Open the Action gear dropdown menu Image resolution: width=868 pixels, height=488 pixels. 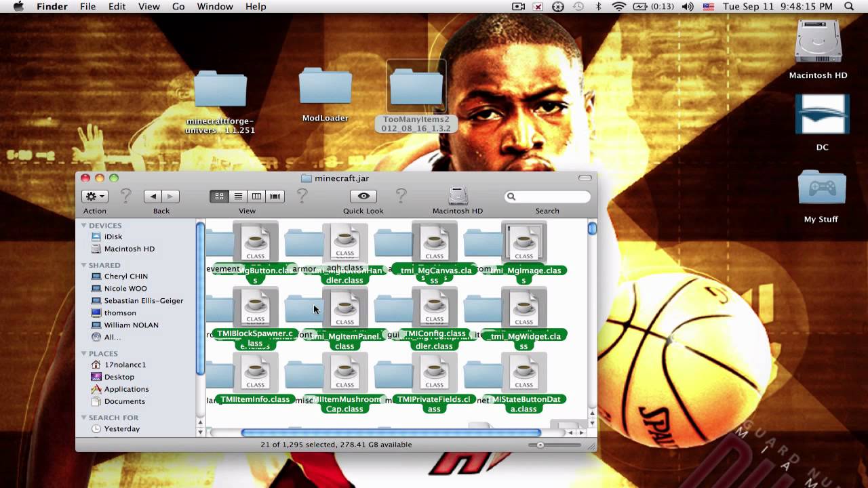click(x=94, y=196)
